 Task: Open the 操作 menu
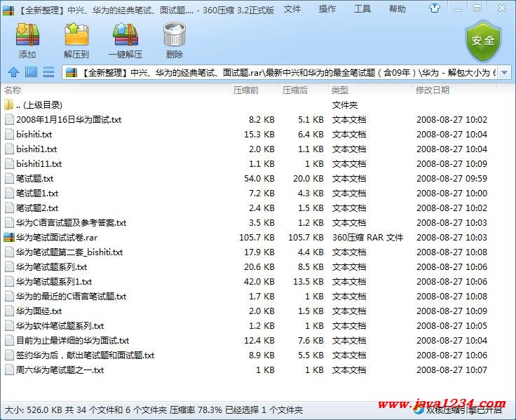[x=327, y=9]
